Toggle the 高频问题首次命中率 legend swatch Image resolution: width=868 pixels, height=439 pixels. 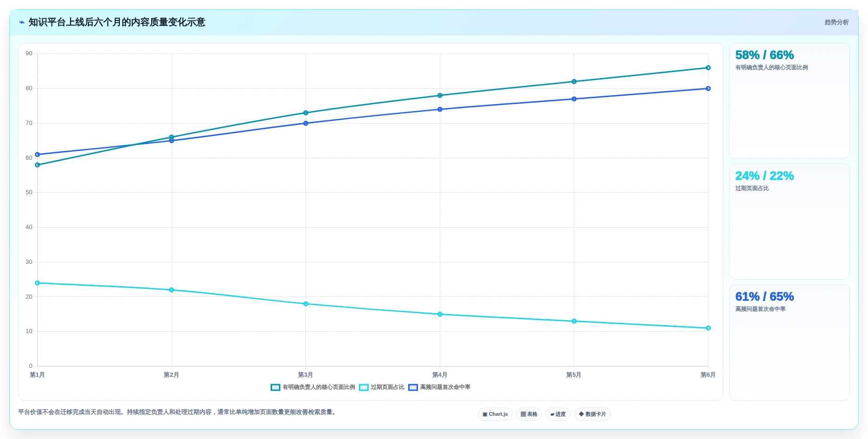click(413, 387)
